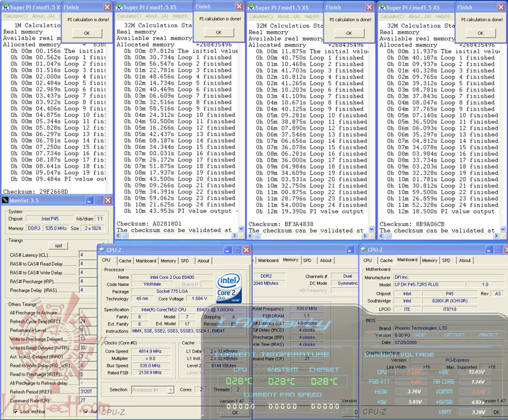Viewport: 508px width, 420px height.
Task: Click the scroll-down arrow in the 8B9A06CB checksum window
Action: [x=503, y=229]
